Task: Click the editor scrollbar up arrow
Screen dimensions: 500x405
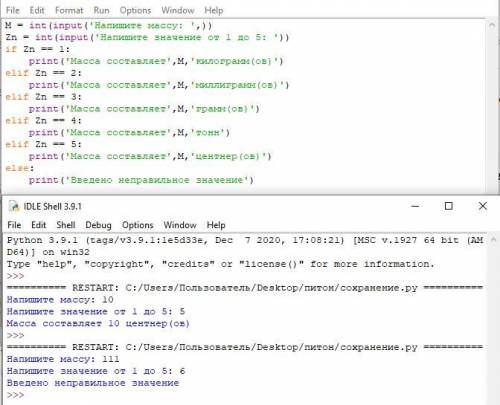Action: click(492, 25)
